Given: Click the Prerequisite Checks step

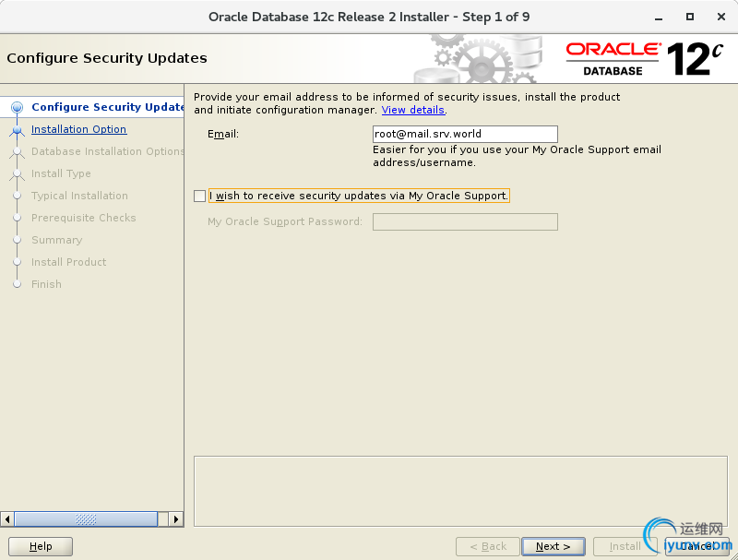Looking at the screenshot, I should pos(83,218).
